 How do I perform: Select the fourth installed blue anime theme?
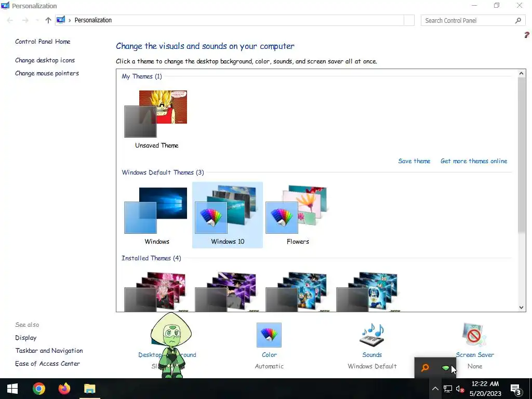coord(367,291)
